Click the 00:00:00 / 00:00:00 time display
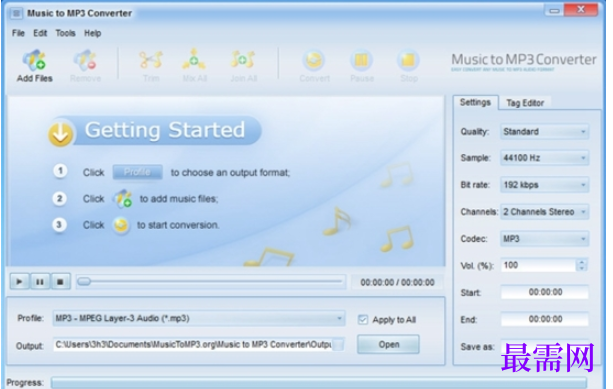The image size is (613, 389). coord(397,282)
